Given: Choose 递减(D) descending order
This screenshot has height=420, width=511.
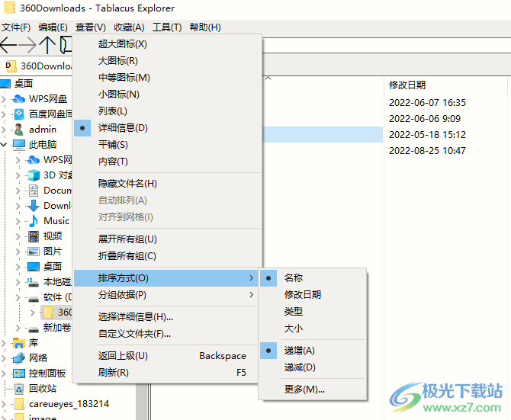Looking at the screenshot, I should click(x=313, y=367).
